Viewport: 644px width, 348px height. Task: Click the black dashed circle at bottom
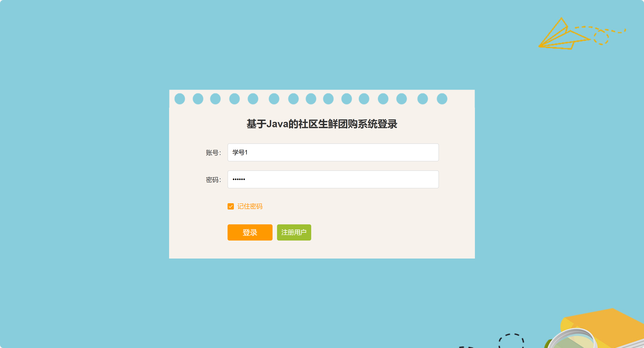click(511, 341)
